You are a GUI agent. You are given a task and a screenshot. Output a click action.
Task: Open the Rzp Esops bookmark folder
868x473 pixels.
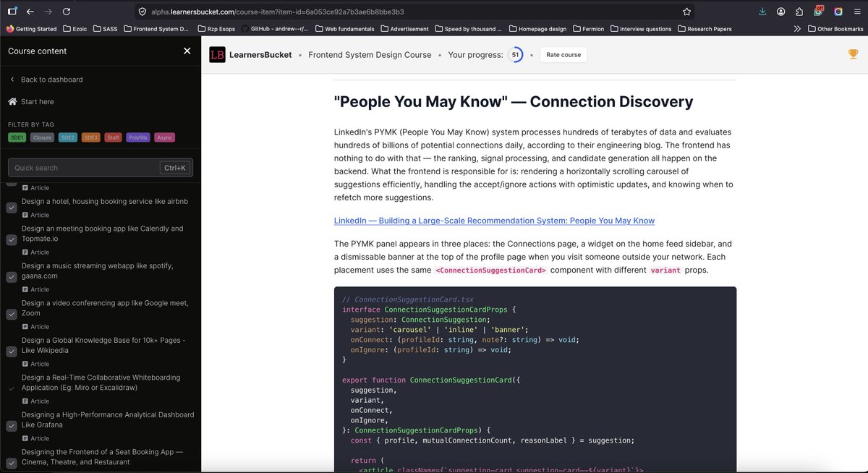click(x=216, y=29)
